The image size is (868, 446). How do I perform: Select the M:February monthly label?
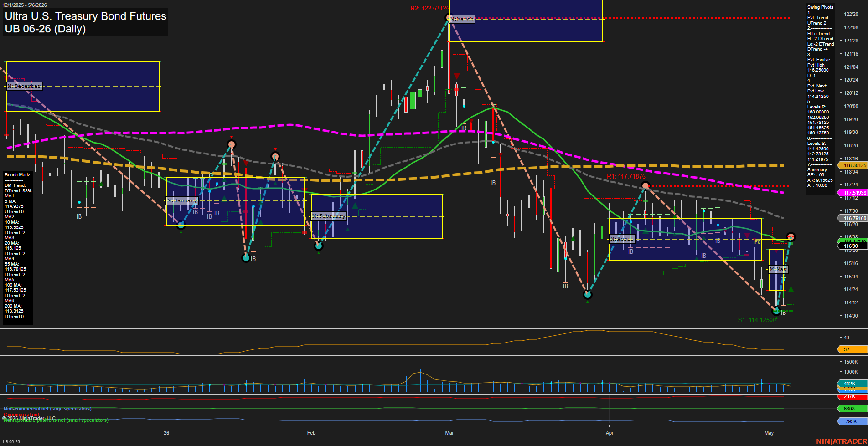[329, 216]
